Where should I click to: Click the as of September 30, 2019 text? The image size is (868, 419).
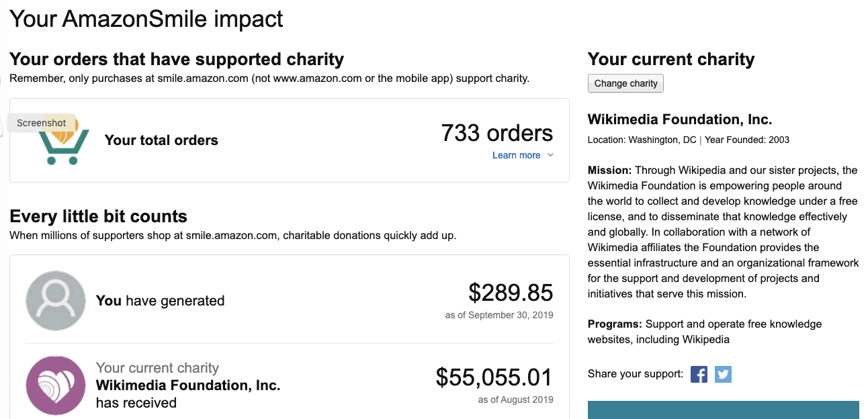pos(499,315)
